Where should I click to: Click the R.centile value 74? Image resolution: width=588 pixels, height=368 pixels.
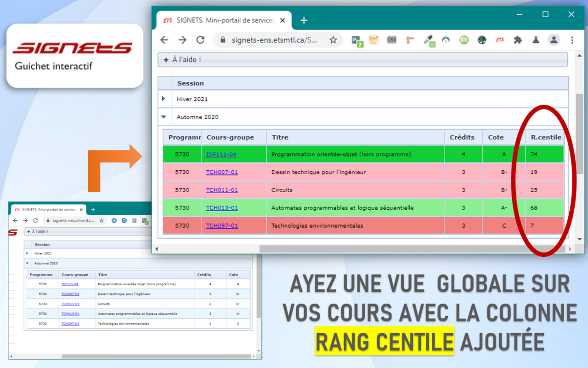534,155
